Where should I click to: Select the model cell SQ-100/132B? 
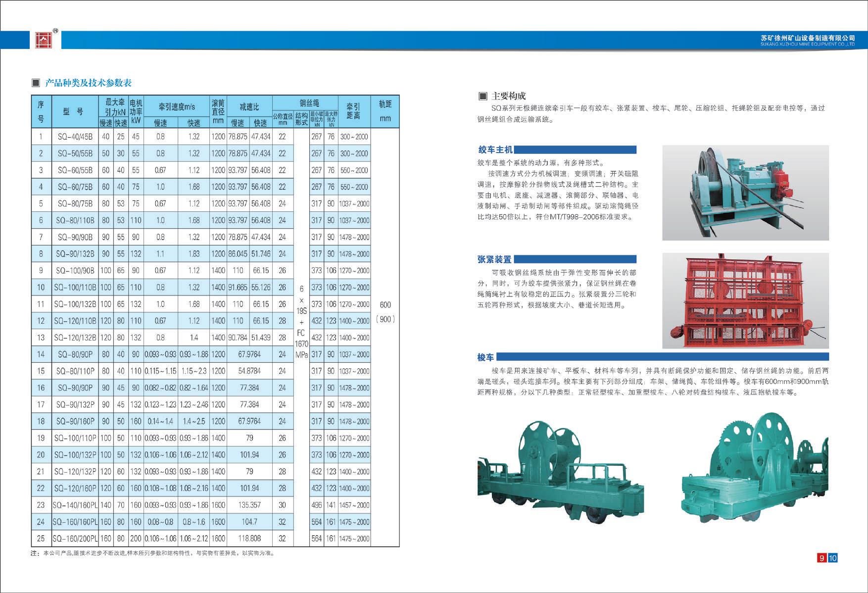point(75,304)
